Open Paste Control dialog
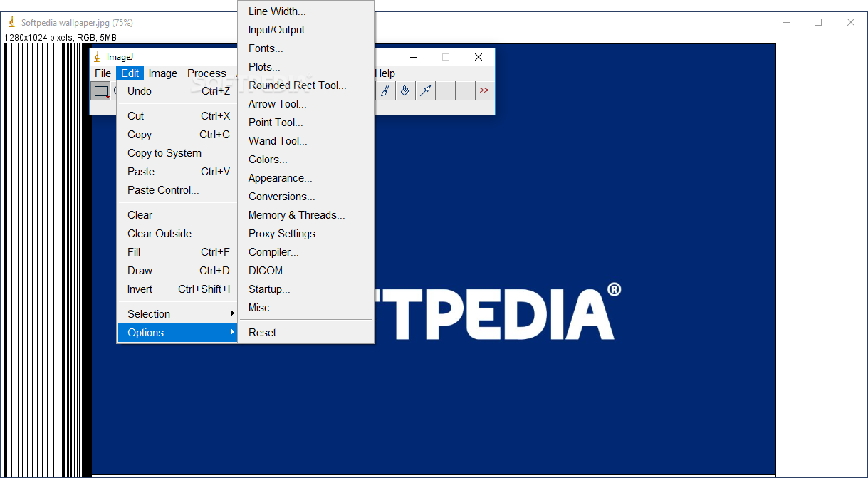The height and width of the screenshot is (478, 868). pos(177,190)
